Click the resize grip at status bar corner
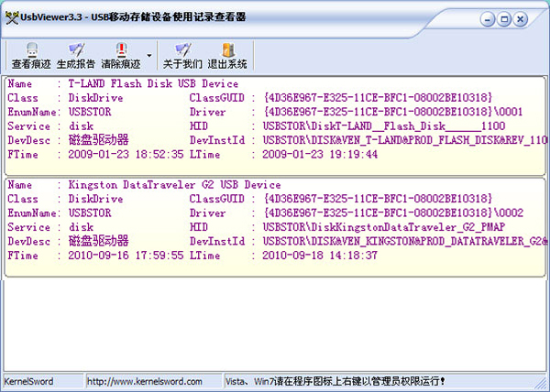This screenshot has height=392, width=550. click(542, 384)
